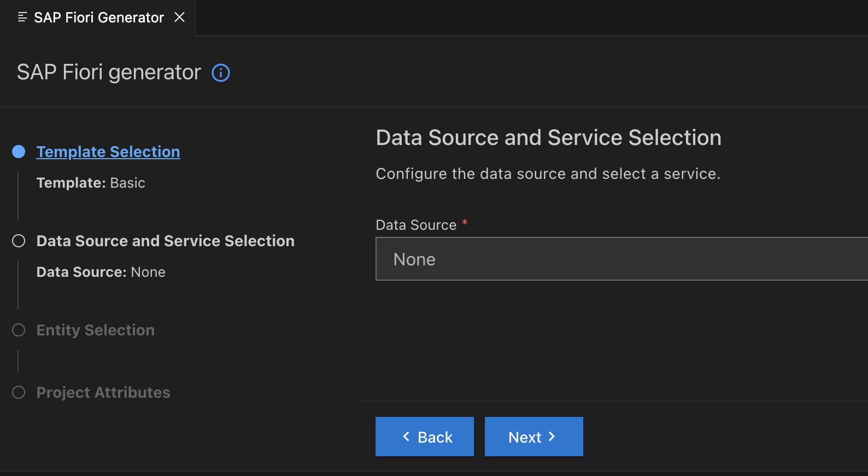Click the 'Data Source: None' summary text
868x476 pixels.
pos(101,272)
